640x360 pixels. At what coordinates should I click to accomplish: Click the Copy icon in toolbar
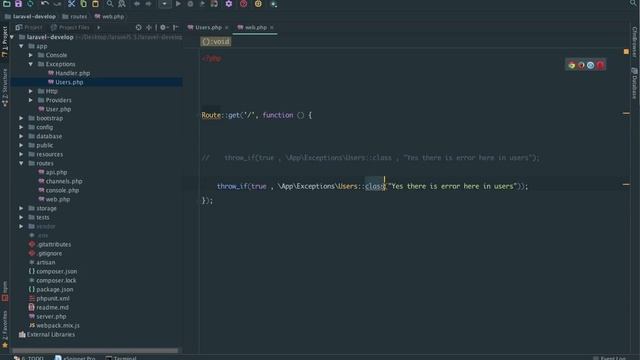(84, 4)
